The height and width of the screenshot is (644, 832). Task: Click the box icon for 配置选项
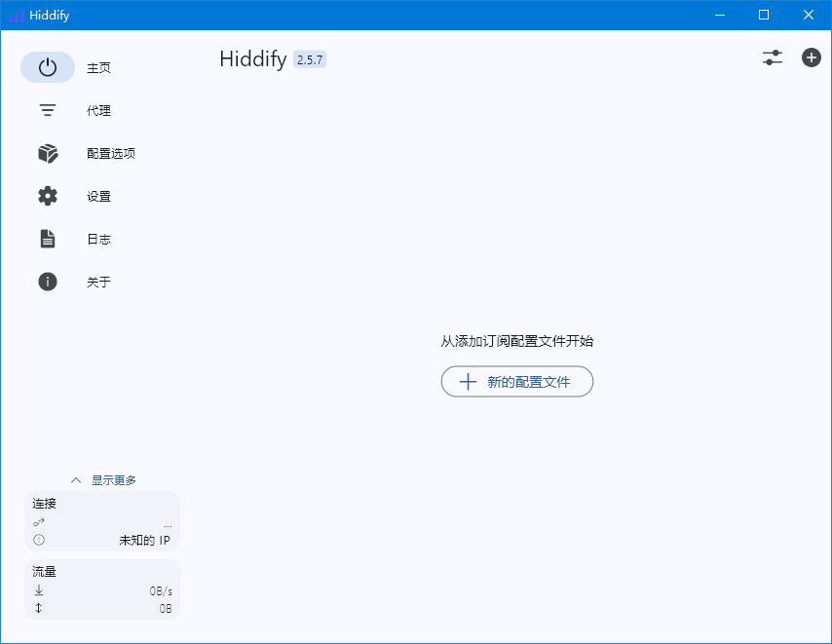point(48,153)
